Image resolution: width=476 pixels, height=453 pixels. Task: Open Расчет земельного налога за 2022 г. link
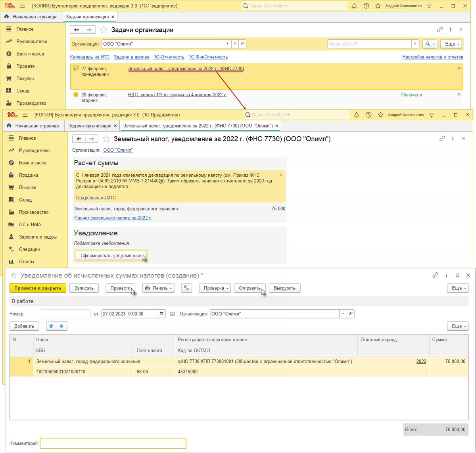(x=113, y=218)
